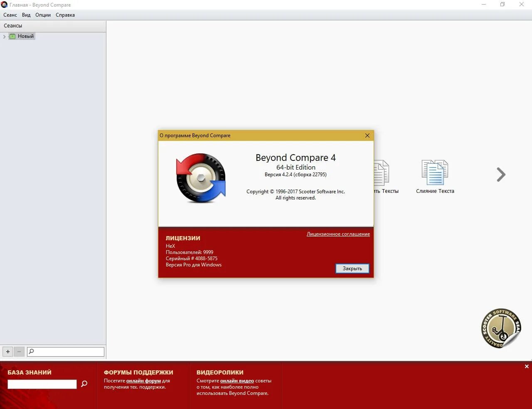Open the онлайн видео link
Viewport: 532px width, 409px height.
(237, 381)
